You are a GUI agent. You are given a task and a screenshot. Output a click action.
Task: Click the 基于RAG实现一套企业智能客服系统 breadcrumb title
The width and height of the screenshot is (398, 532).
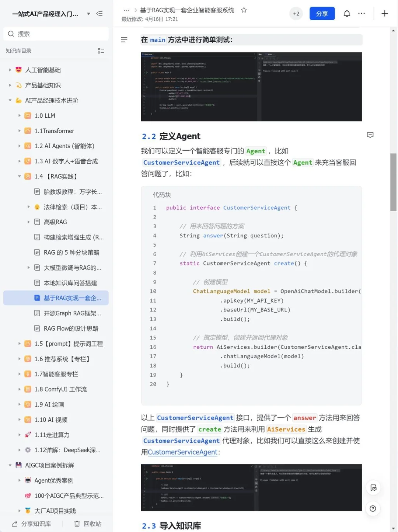tap(187, 10)
